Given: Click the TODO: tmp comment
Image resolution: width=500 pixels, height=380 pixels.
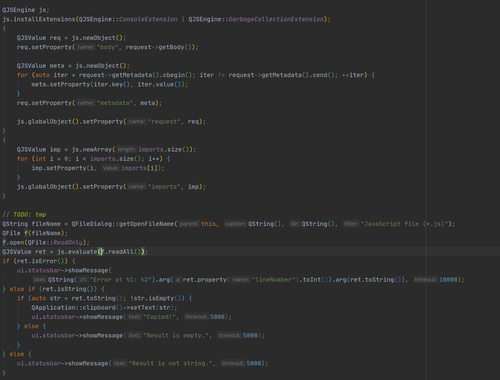Looking at the screenshot, I should [x=30, y=215].
